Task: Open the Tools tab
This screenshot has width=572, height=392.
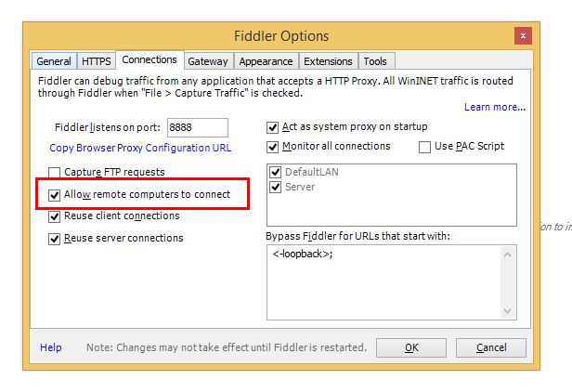Action: click(x=376, y=61)
